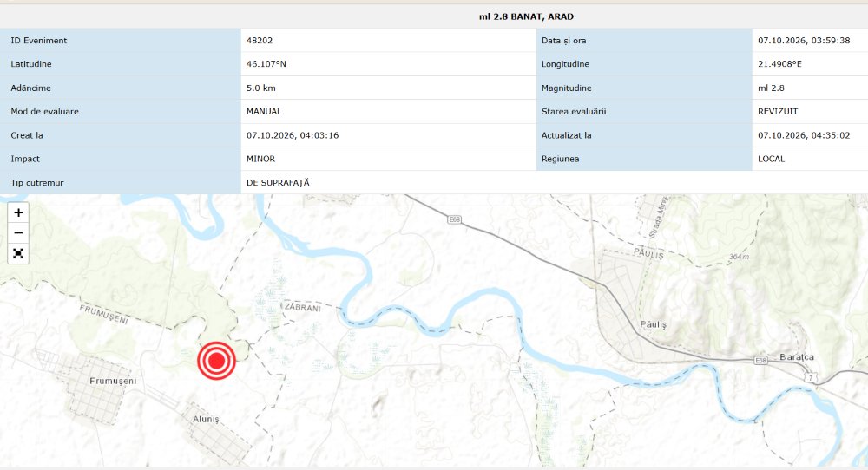Select the Frumușeni town label
Screen dimensions: 868x470
pyautogui.click(x=113, y=381)
